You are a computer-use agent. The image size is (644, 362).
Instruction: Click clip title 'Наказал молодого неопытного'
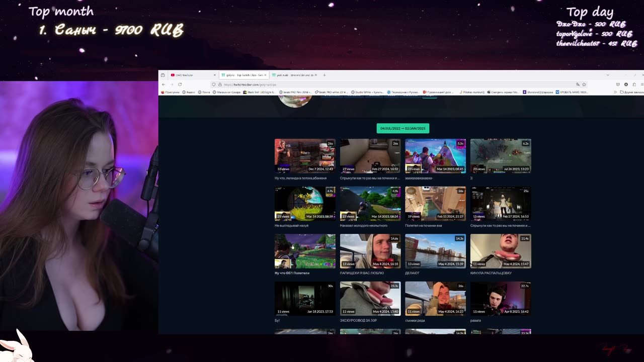pyautogui.click(x=363, y=225)
